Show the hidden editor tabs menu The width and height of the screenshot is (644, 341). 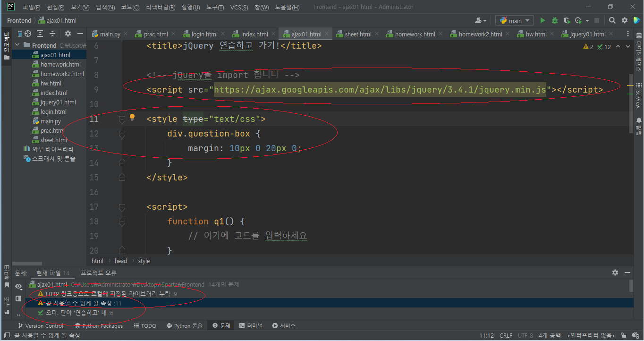click(x=628, y=34)
